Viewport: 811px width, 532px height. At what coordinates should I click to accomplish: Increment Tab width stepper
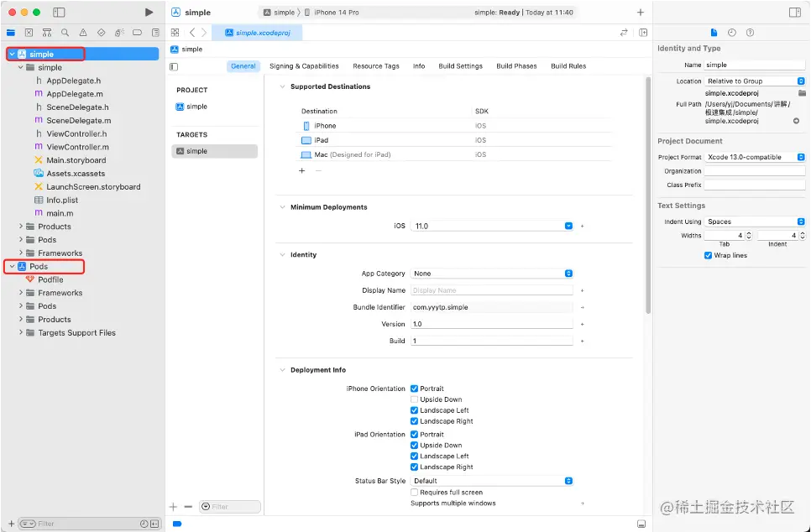click(x=748, y=233)
